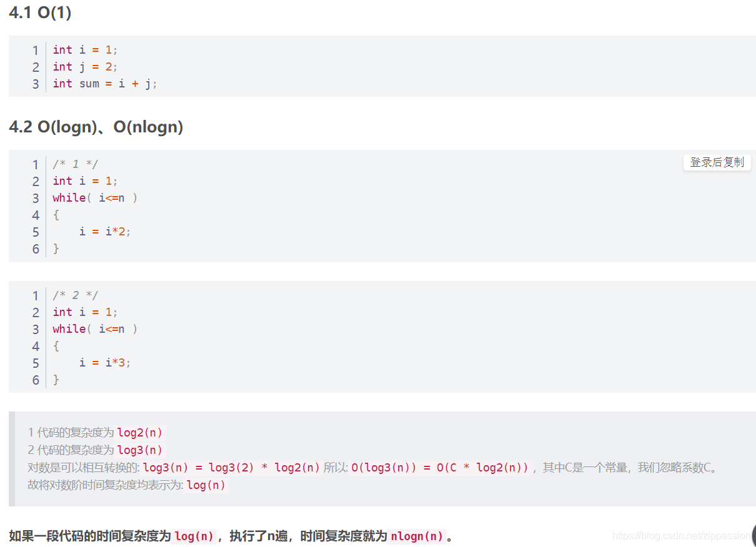Click the dark round floating icon at the bottom-right edge
756x547 pixels.
coord(754,535)
